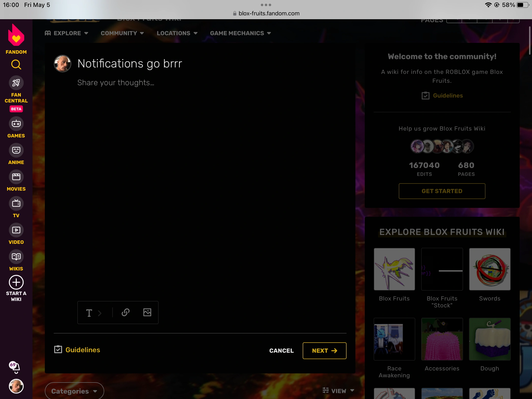Click the Next button
The height and width of the screenshot is (399, 532).
(324, 350)
